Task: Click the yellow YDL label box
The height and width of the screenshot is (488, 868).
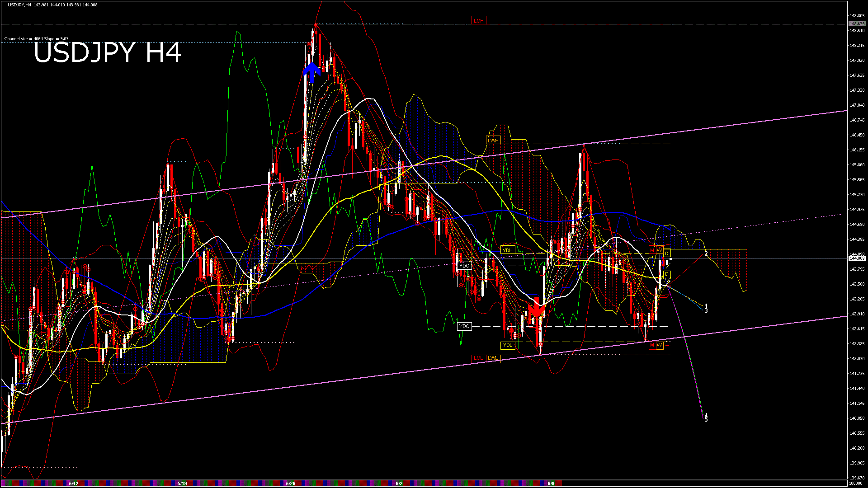Action: (x=508, y=345)
